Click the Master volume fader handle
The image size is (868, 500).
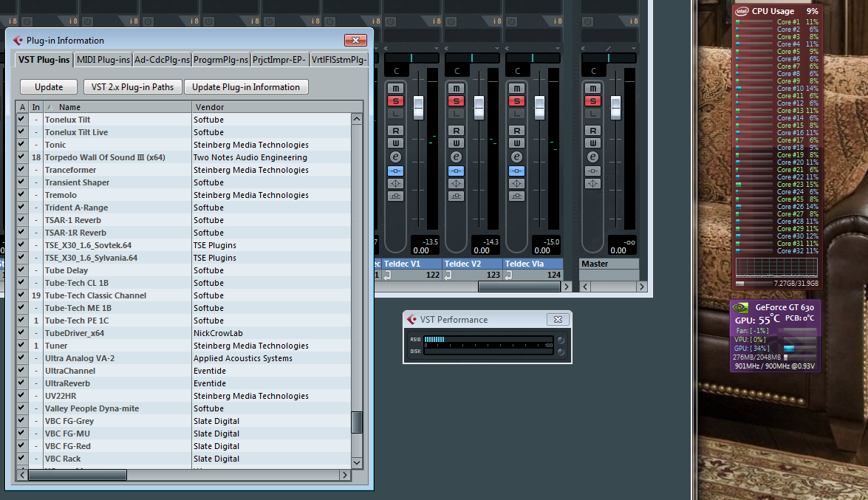tap(615, 107)
